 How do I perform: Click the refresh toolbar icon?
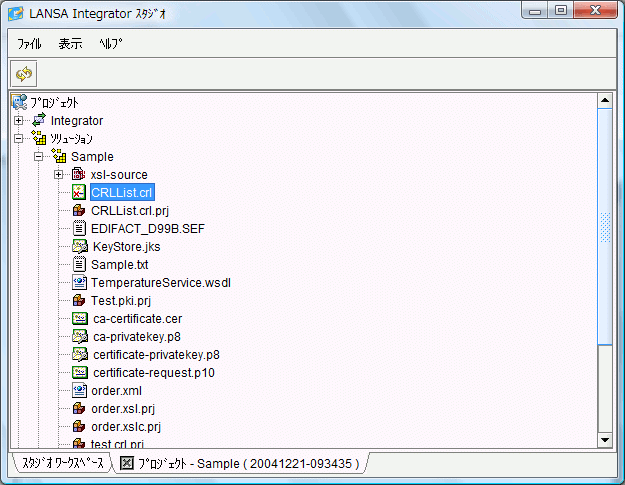pyautogui.click(x=24, y=74)
